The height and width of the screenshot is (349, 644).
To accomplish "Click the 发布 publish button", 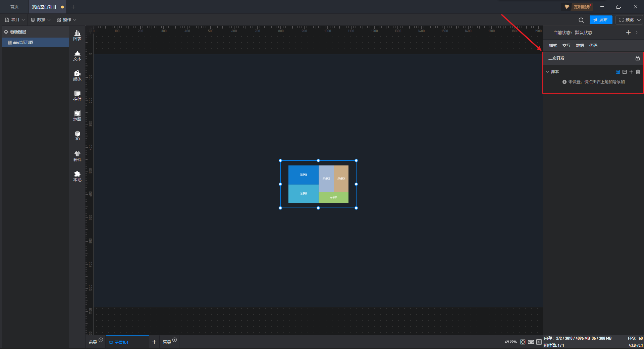I will (x=601, y=20).
